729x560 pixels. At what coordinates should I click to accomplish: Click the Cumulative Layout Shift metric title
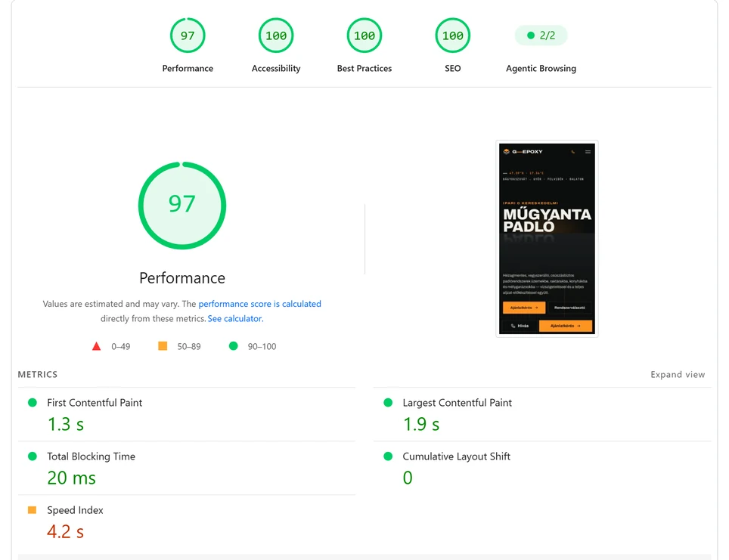coord(456,456)
